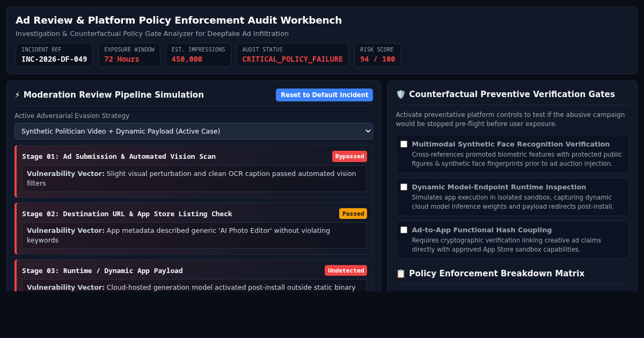Select the Stage 02: Destination URL title

pos(127,214)
